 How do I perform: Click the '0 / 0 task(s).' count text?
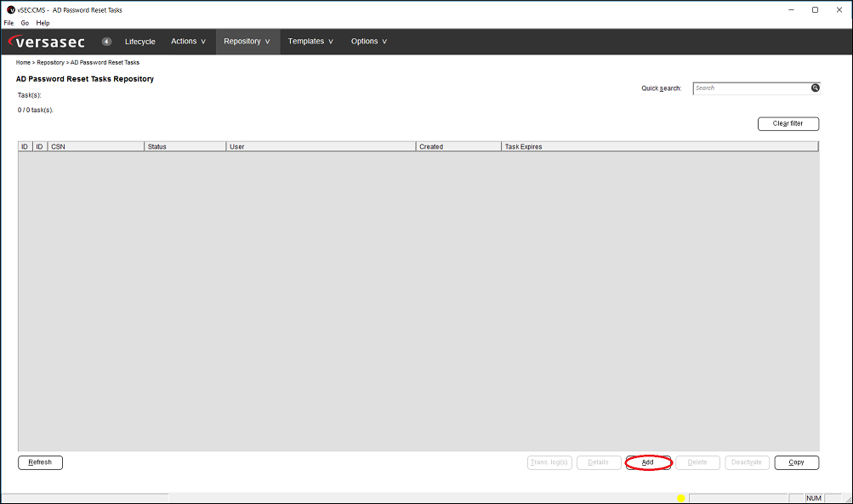point(36,110)
